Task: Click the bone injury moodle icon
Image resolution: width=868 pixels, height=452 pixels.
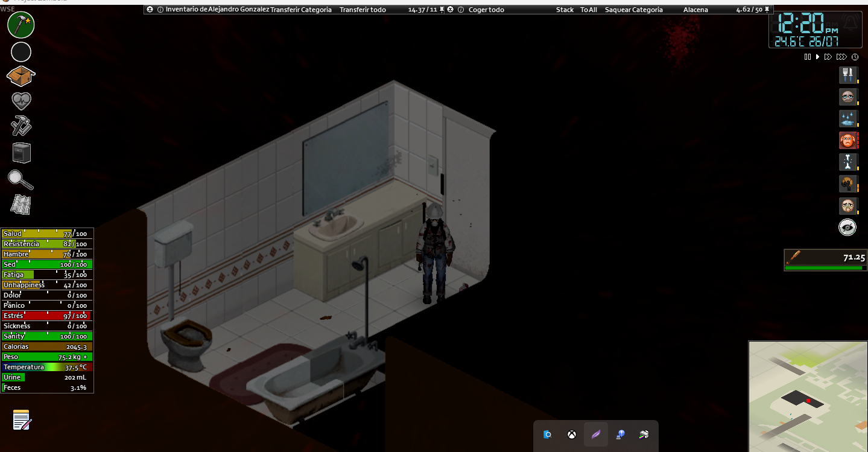Action: [x=848, y=162]
